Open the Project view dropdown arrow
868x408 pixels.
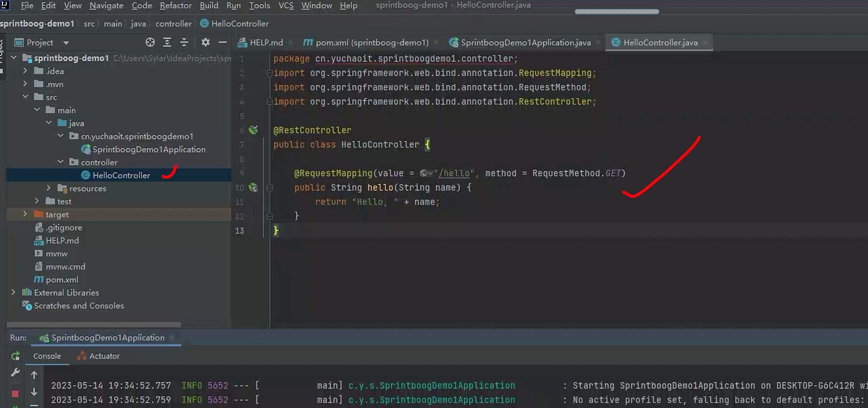pyautogui.click(x=66, y=43)
